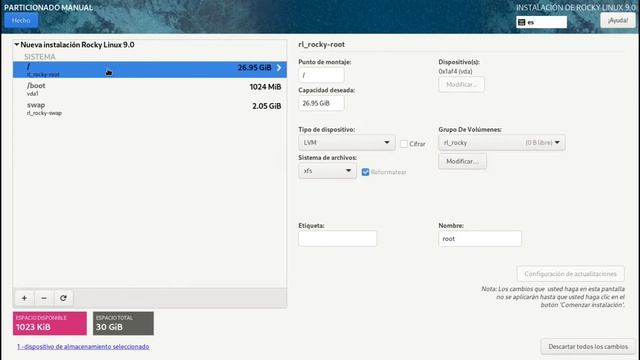Click Modificar under Dispositivo(s)
Image resolution: width=640 pixels, height=360 pixels.
click(x=461, y=84)
